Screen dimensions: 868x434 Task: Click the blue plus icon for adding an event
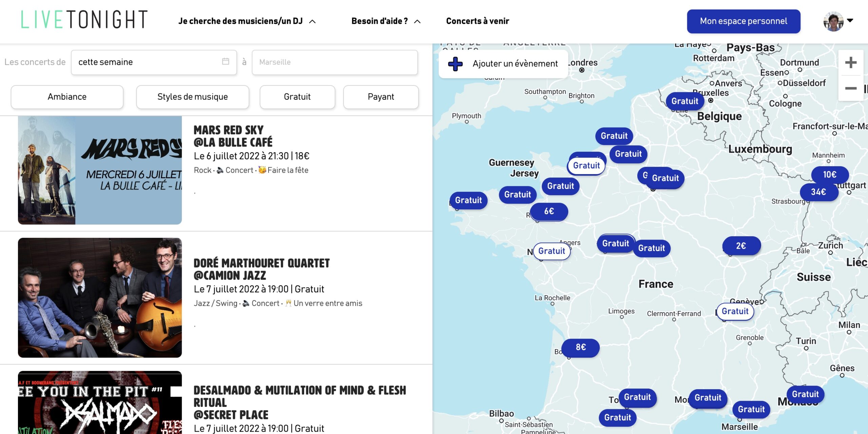point(455,64)
